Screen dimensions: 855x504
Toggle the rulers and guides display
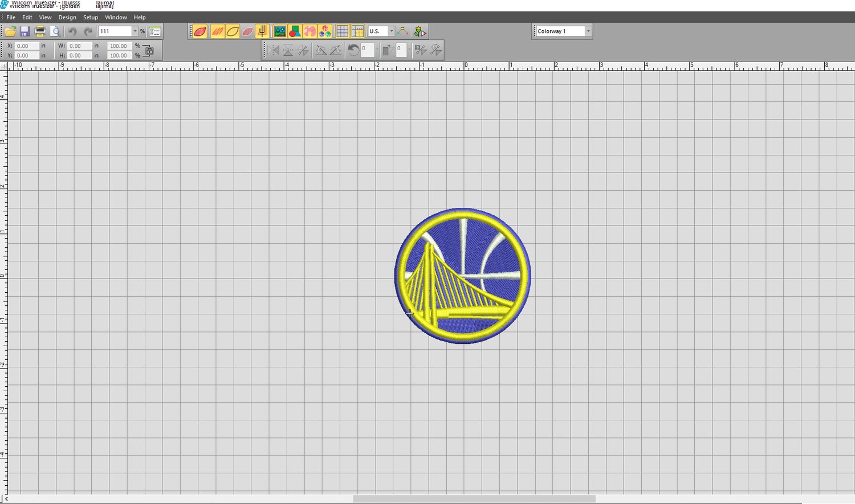point(357,31)
